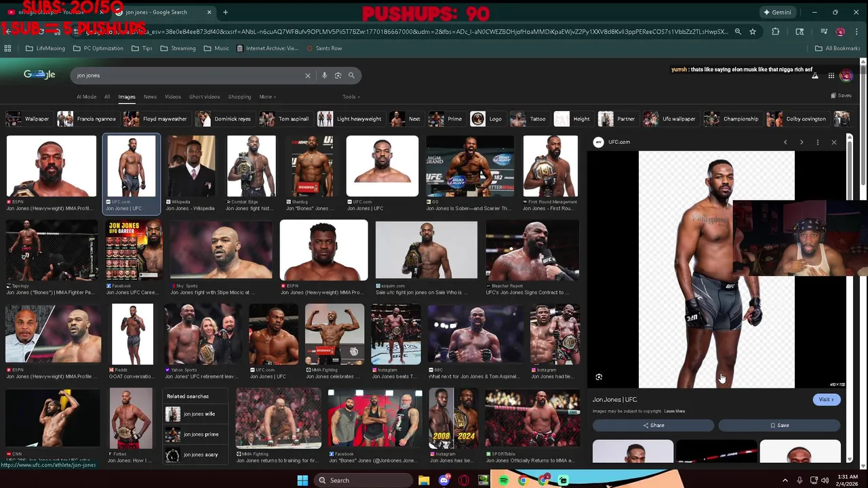Switch to the All results tab
Image resolution: width=868 pixels, height=488 pixels.
[107, 97]
